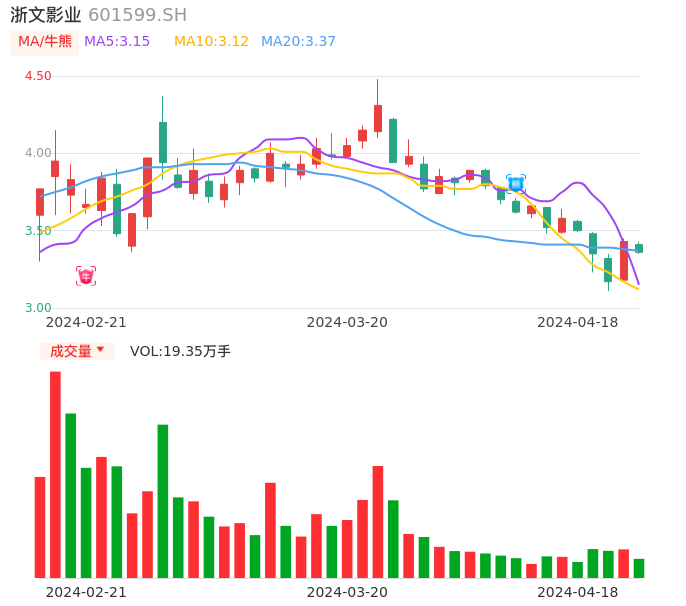The height and width of the screenshot is (606, 686).
Task: Click the 2024-03-20 date label under price chart
Action: pos(347,322)
